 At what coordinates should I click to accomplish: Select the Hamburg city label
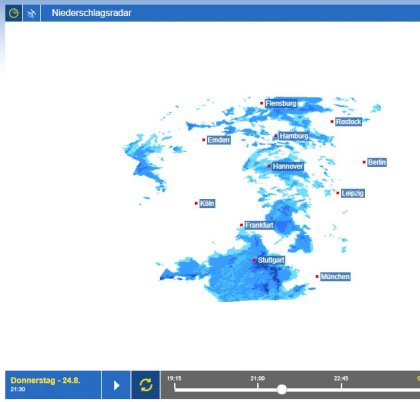pyautogui.click(x=294, y=136)
